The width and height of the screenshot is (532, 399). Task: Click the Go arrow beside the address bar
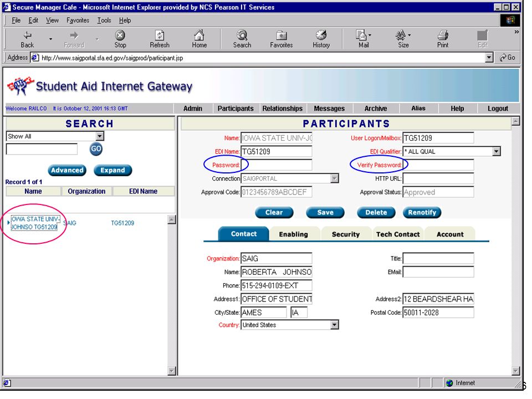tap(507, 58)
